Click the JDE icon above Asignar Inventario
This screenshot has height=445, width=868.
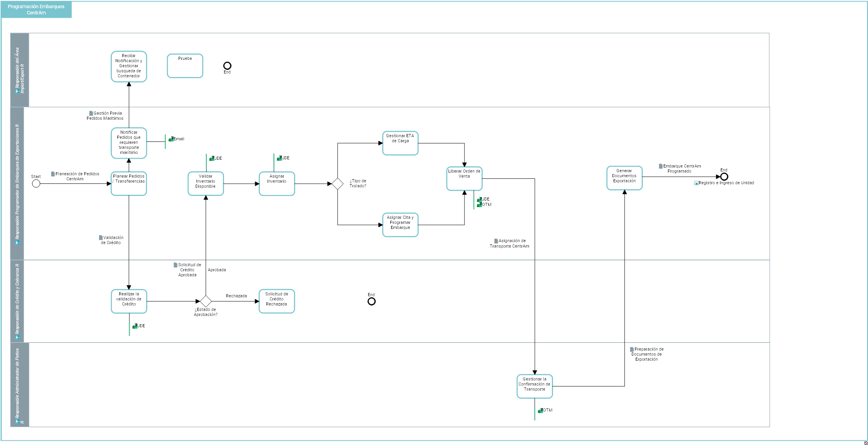pos(279,158)
